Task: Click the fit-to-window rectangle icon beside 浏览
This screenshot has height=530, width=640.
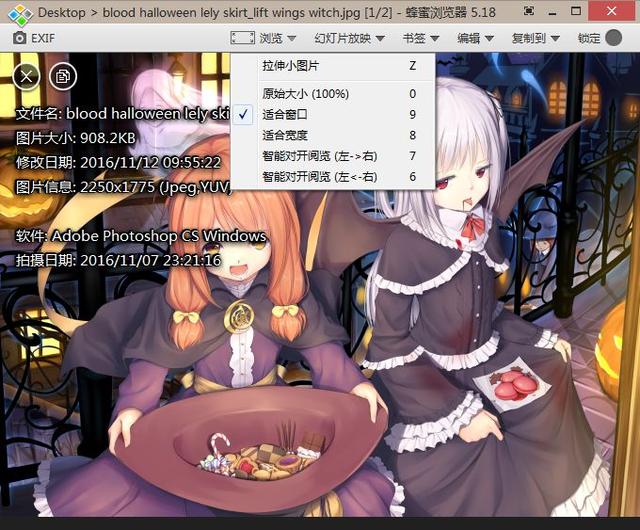Action: 243,38
